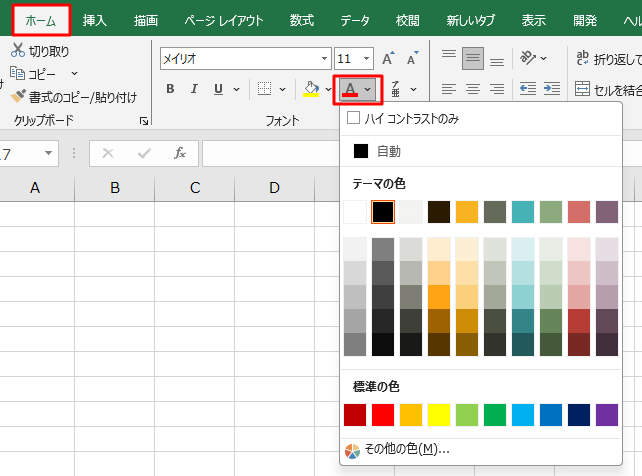Open the font color dropdown arrow

point(368,90)
